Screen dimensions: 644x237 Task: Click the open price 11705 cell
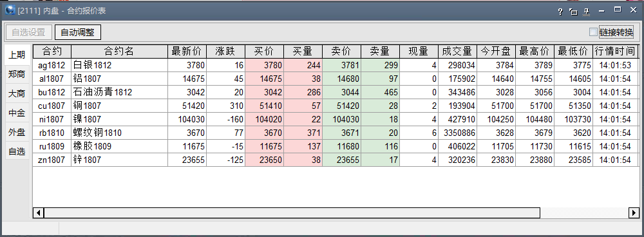496,147
